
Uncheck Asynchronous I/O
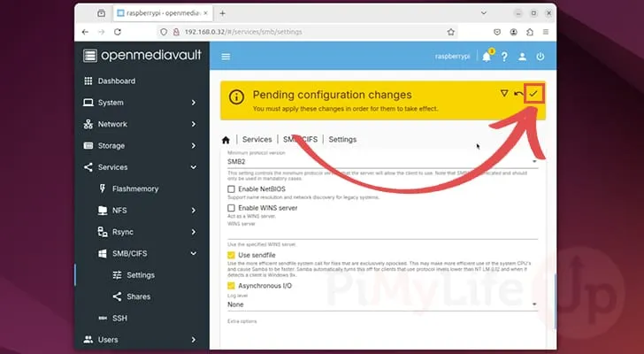click(231, 286)
